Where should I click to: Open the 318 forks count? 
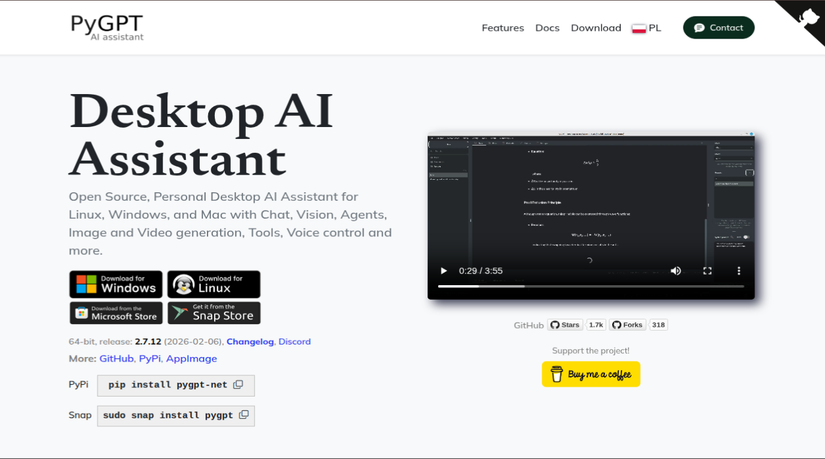pos(658,325)
